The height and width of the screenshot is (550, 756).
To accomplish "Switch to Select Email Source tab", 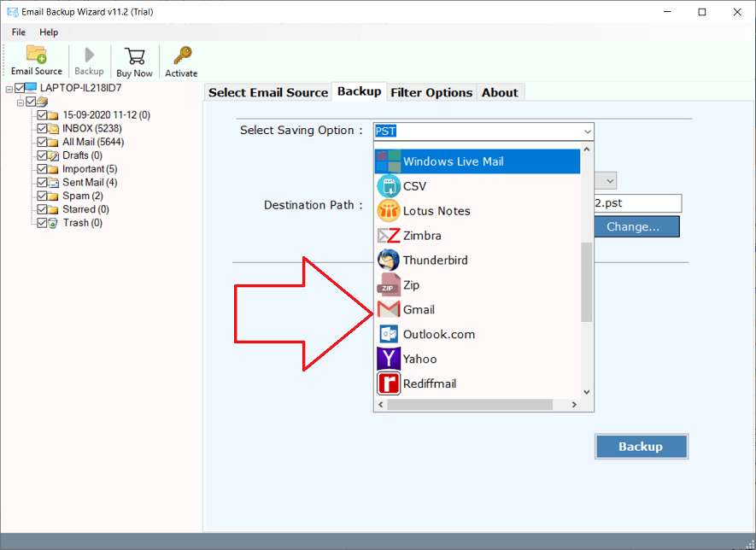I will (x=268, y=92).
